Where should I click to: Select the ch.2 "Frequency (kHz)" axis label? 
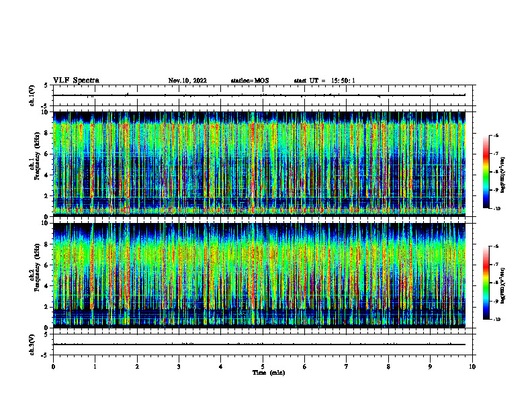37,267
